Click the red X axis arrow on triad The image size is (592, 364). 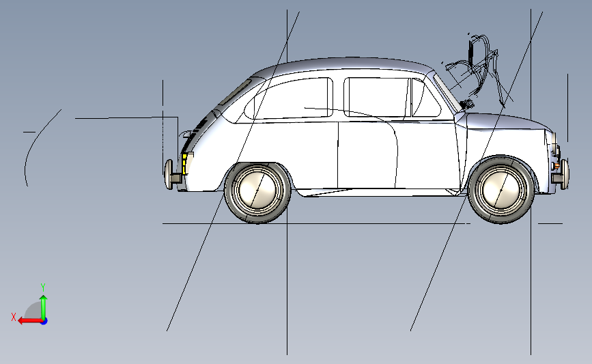tap(29, 321)
